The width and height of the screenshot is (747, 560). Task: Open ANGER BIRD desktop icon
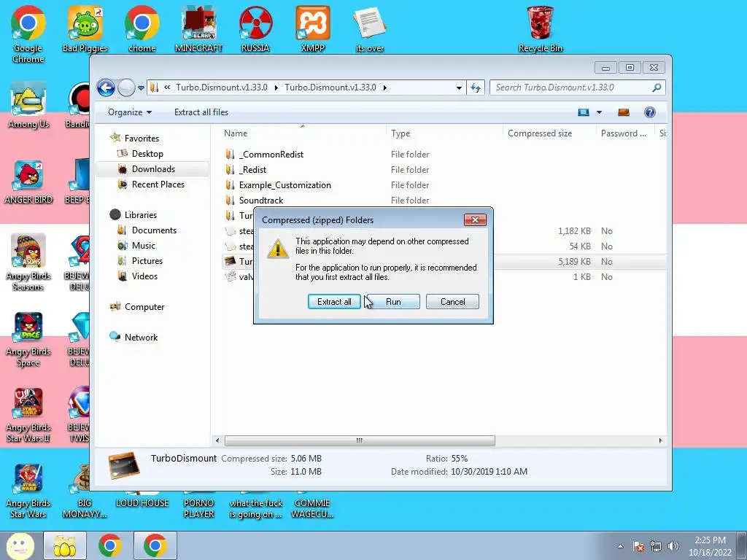coord(28,182)
